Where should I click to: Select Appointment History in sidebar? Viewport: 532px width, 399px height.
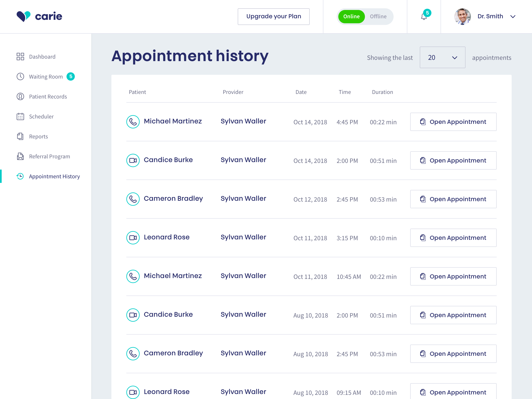tap(54, 176)
